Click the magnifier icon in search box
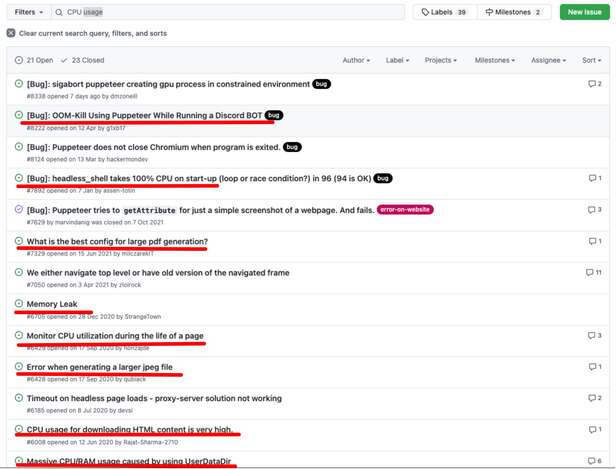Viewport: 616px width, 469px height. point(59,12)
